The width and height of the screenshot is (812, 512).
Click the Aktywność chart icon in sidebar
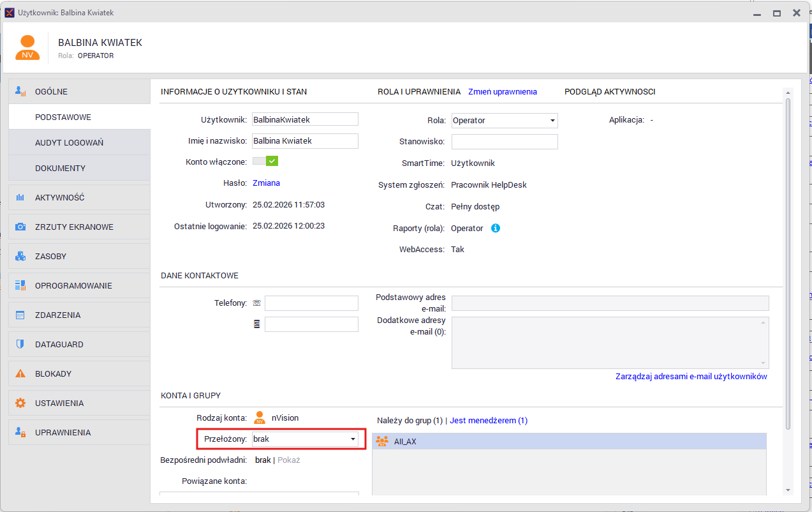point(20,198)
